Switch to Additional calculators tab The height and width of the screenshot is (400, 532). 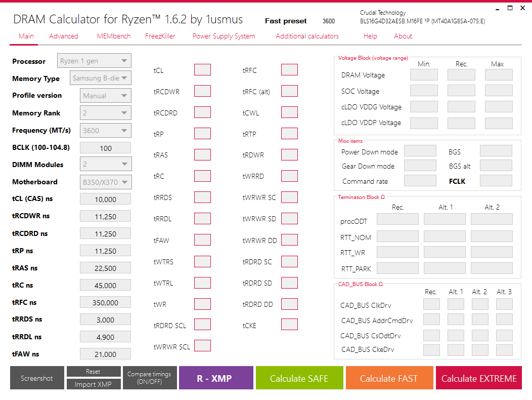[x=307, y=36]
